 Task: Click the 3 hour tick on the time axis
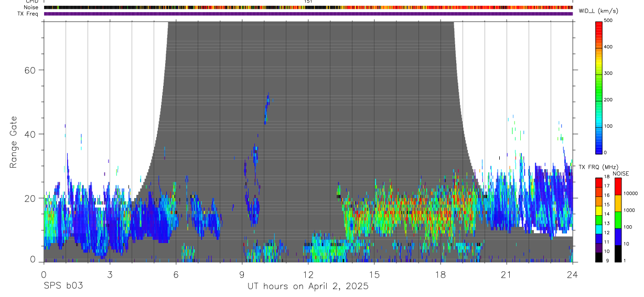[x=110, y=273]
